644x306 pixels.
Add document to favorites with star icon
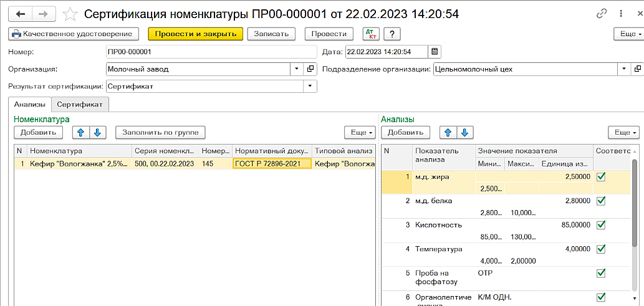(x=69, y=14)
